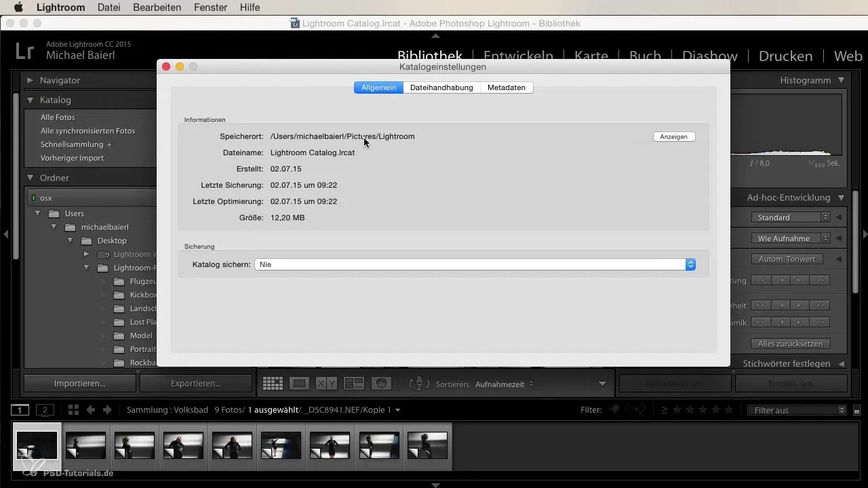Open Katalog sichern dropdown (Nie)
The image size is (868, 488).
[x=475, y=264]
